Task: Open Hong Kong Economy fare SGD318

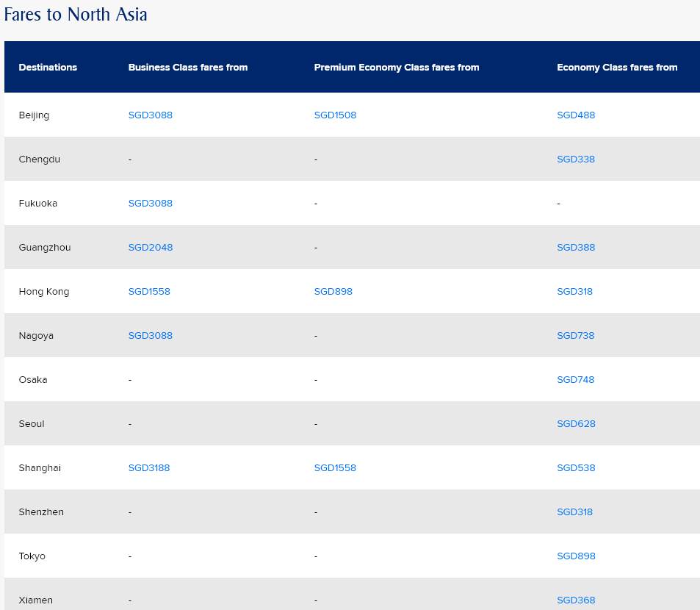Action: tap(574, 292)
